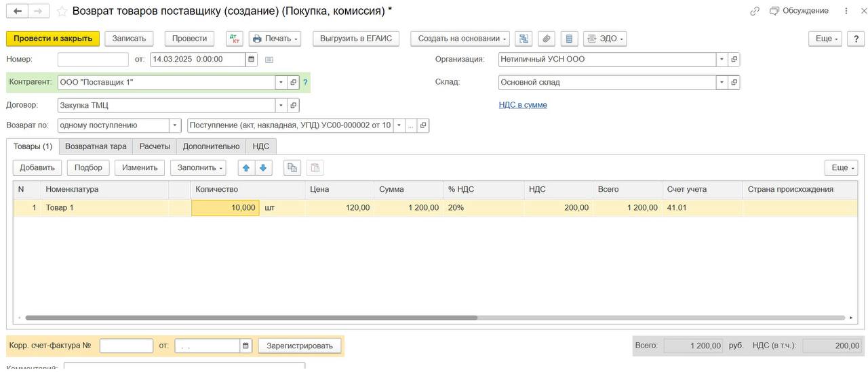Move the row down with blue arrow

pyautogui.click(x=263, y=167)
